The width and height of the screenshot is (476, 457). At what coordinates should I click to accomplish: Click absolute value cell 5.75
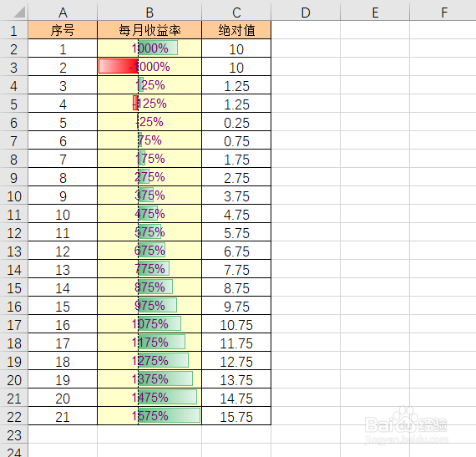(236, 232)
